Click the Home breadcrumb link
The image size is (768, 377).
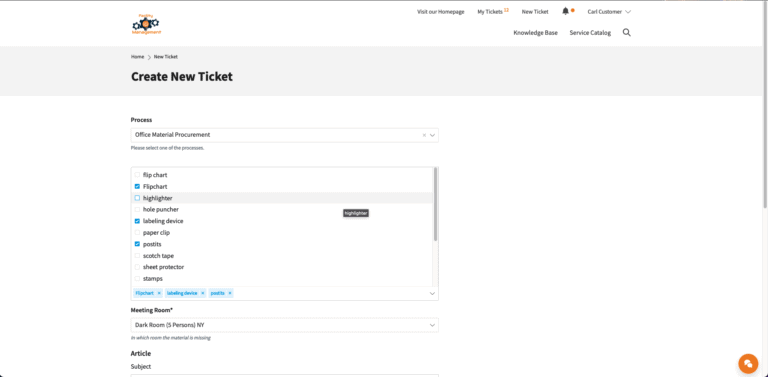point(137,57)
